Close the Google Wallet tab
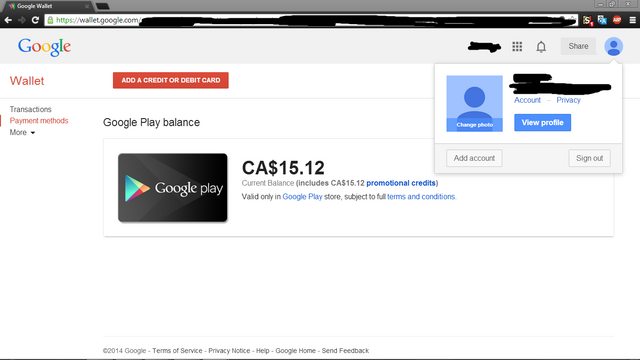 (x=87, y=6)
